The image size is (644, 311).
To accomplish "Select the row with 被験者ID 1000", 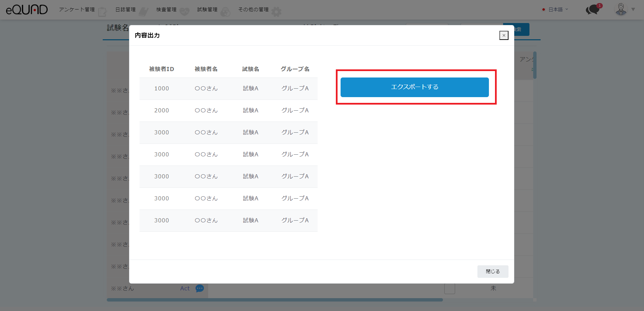I will point(228,89).
